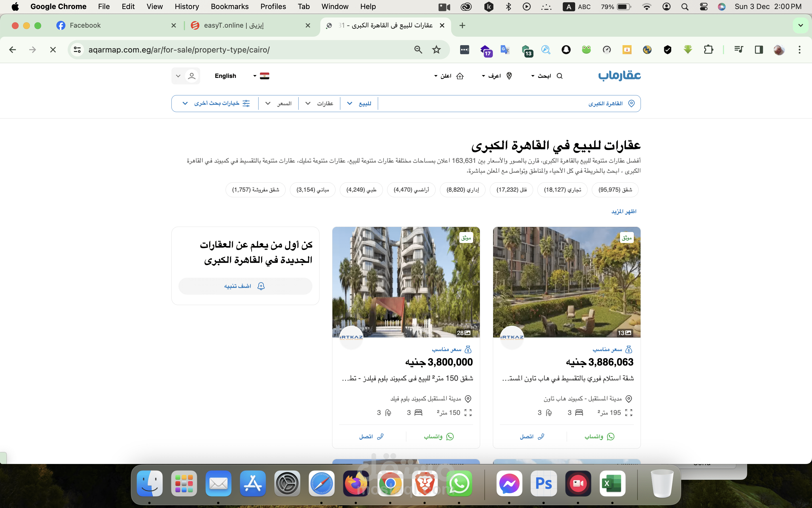Open photo of the 3,800,000 listing
The height and width of the screenshot is (508, 812).
(406, 282)
